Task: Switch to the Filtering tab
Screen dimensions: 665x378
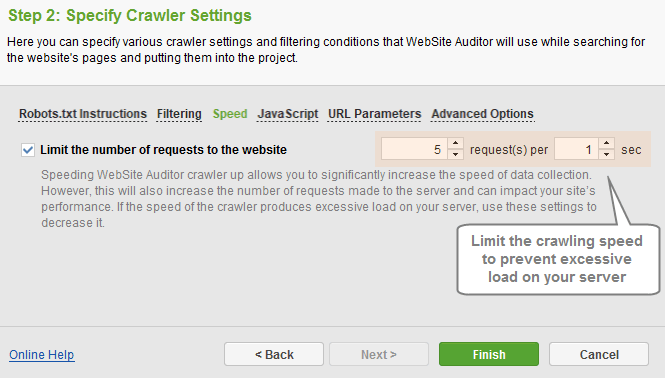Action: [x=179, y=114]
